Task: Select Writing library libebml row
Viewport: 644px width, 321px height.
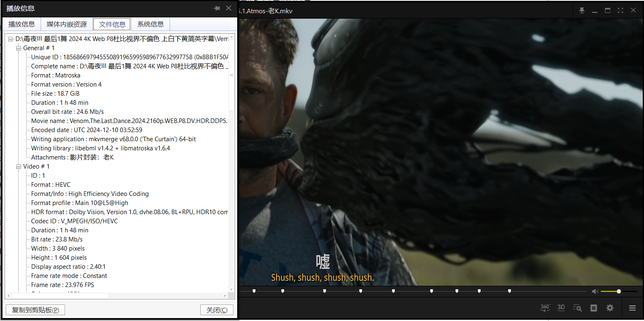Action: (100, 148)
